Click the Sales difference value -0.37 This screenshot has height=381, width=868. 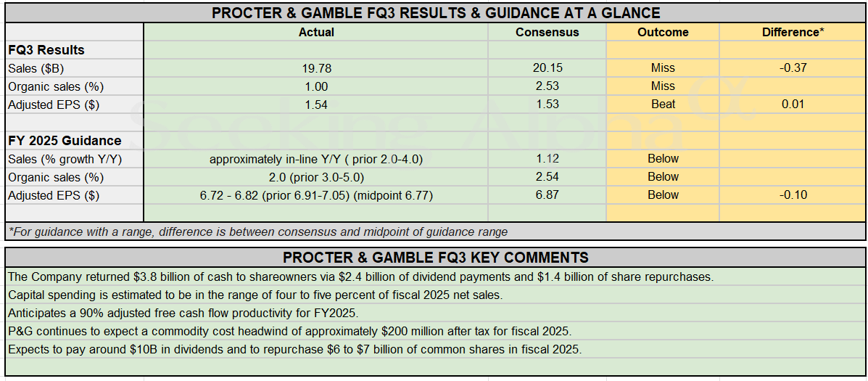(793, 68)
